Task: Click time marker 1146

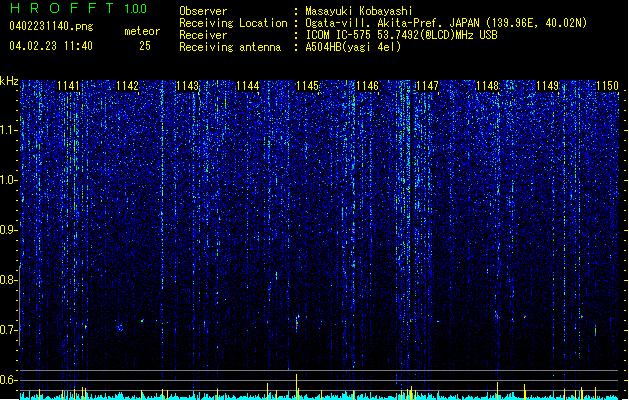Action: click(367, 86)
